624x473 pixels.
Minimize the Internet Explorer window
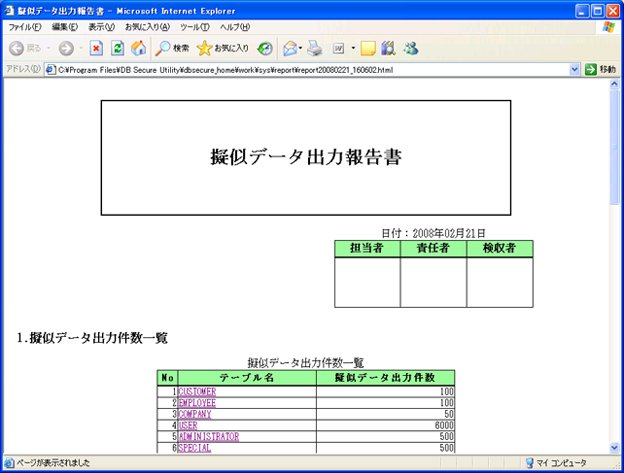582,11
